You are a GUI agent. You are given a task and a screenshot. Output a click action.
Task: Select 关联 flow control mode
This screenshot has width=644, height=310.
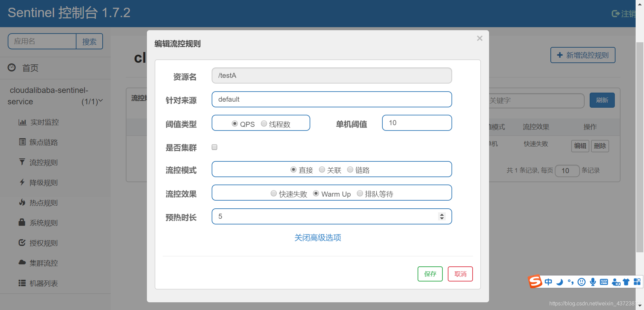pyautogui.click(x=322, y=169)
